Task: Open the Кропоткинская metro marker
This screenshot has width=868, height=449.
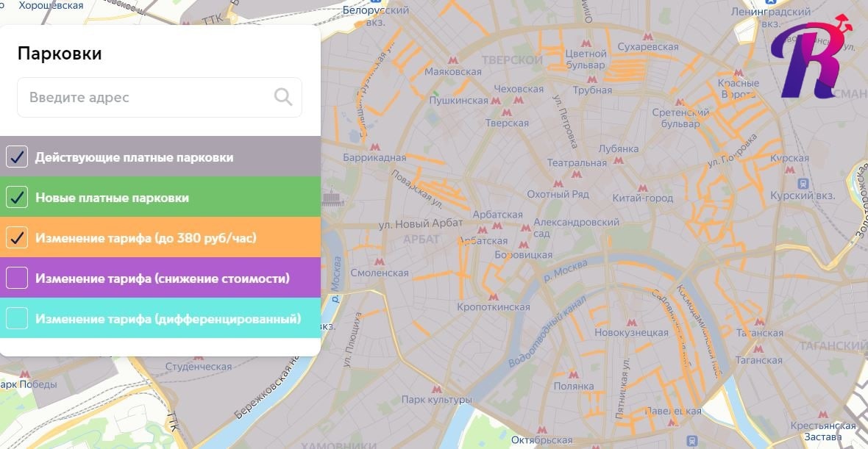Action: point(494,297)
